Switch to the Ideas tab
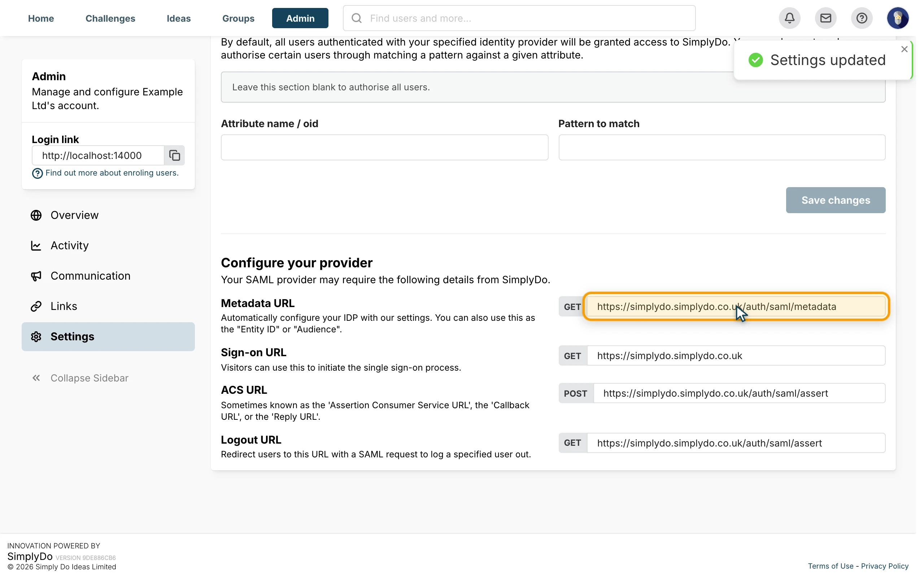The image size is (924, 578). click(x=179, y=18)
